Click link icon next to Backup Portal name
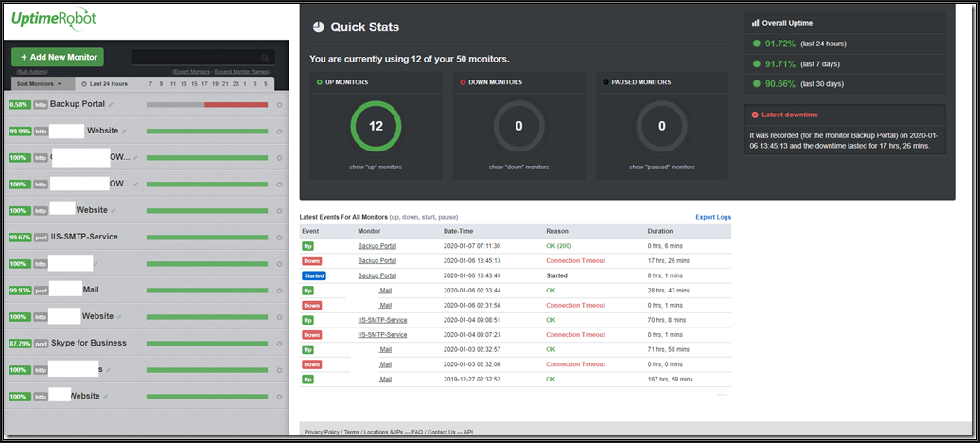This screenshot has height=443, width=980. [x=111, y=104]
